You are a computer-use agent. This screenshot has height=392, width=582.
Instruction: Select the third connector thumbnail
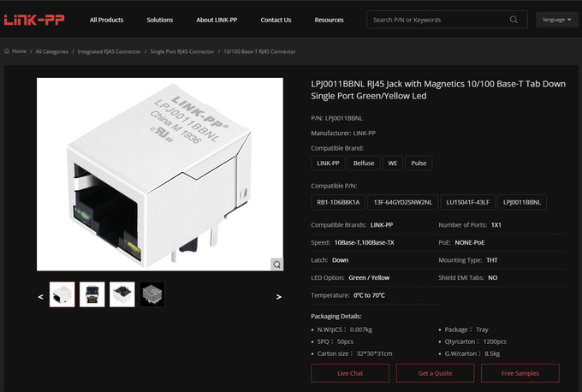(122, 294)
